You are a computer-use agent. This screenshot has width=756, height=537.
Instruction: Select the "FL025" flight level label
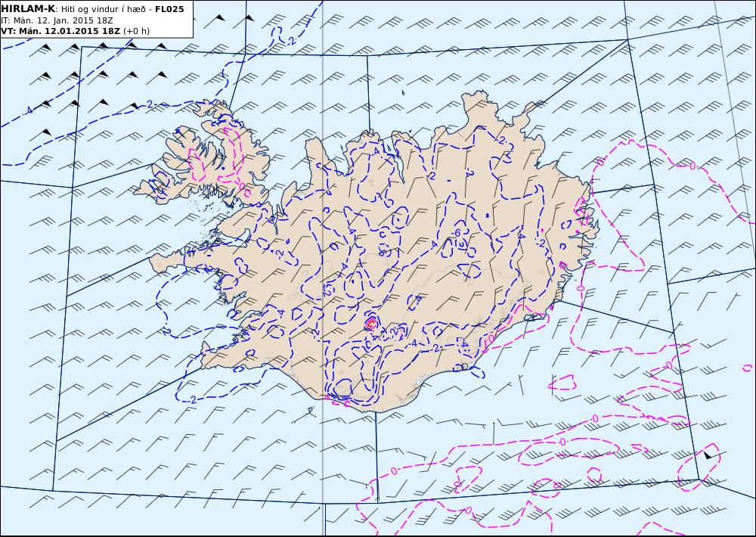click(x=169, y=9)
